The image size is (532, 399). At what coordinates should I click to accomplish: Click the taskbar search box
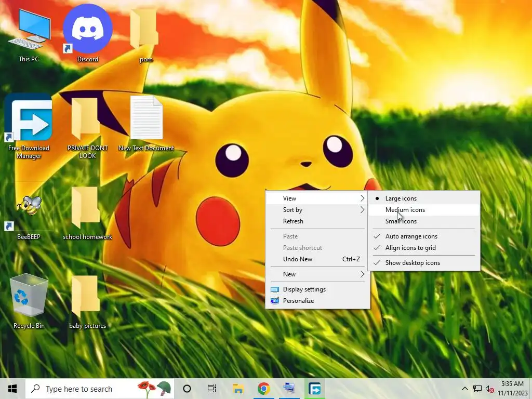100,389
